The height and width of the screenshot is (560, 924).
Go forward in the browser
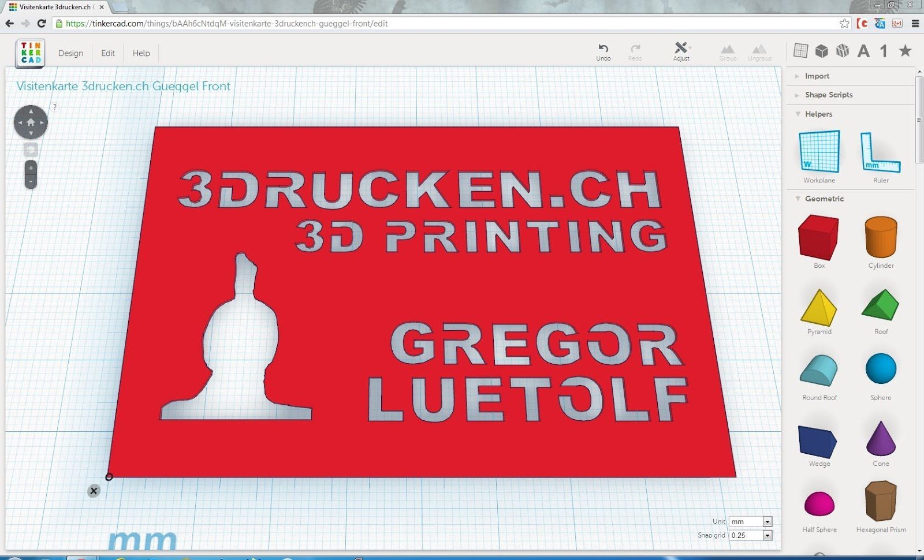pos(25,23)
